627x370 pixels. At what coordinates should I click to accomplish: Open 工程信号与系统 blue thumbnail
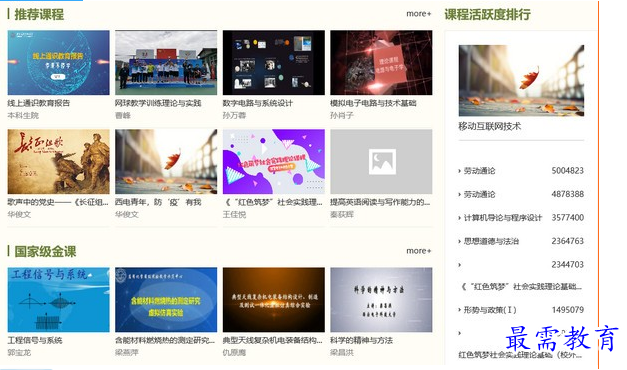(x=58, y=300)
